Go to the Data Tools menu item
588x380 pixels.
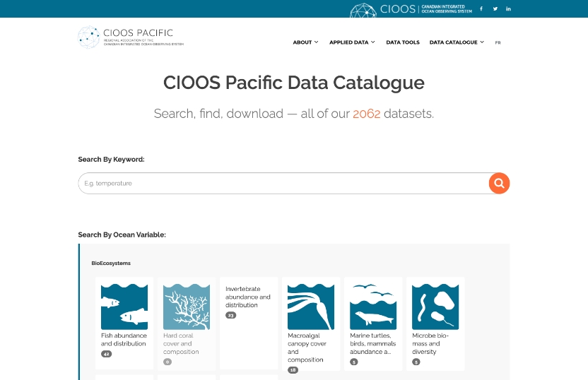click(x=403, y=42)
